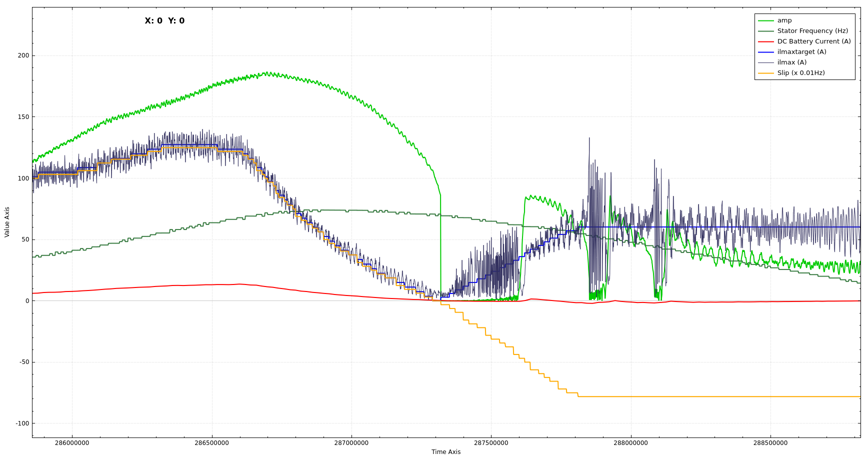Click the 288500000 time axis tick label

tap(770, 443)
